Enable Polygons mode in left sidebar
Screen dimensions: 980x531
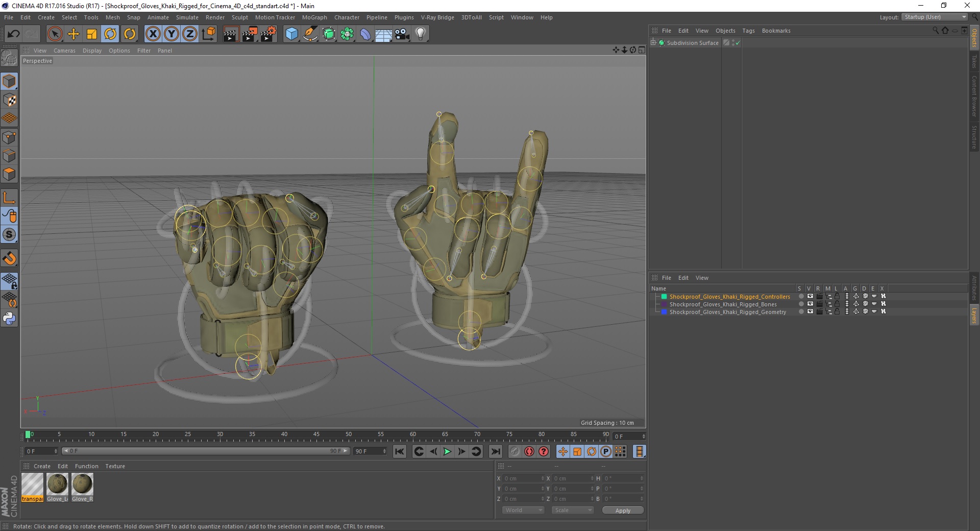(9, 174)
